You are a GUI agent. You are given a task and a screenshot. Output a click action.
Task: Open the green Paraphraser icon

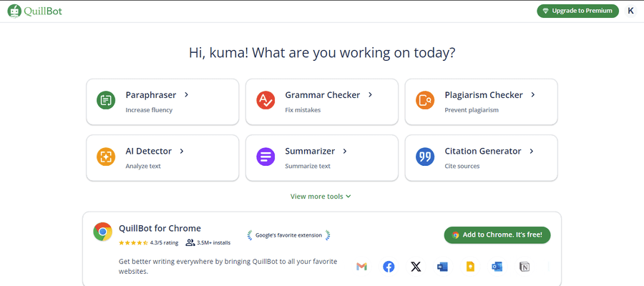[106, 100]
